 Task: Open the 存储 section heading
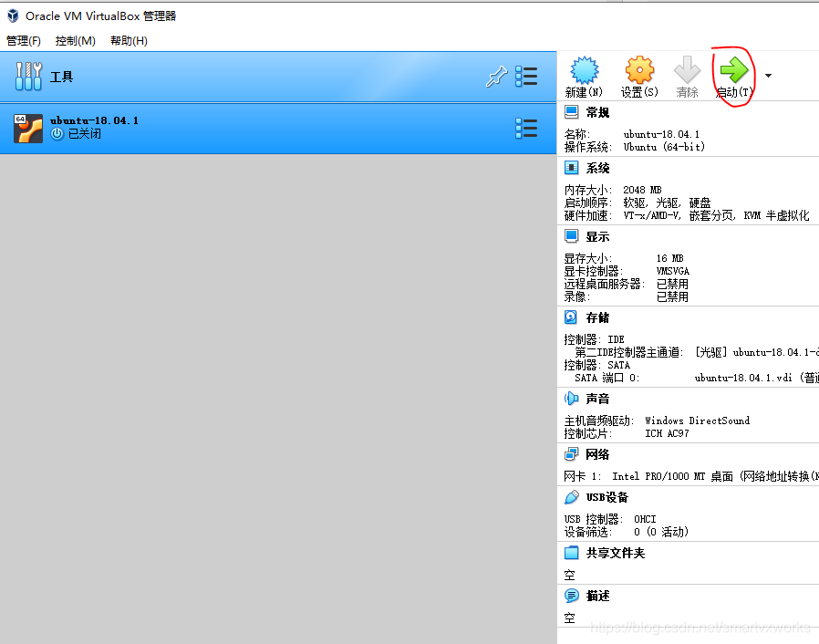597,317
